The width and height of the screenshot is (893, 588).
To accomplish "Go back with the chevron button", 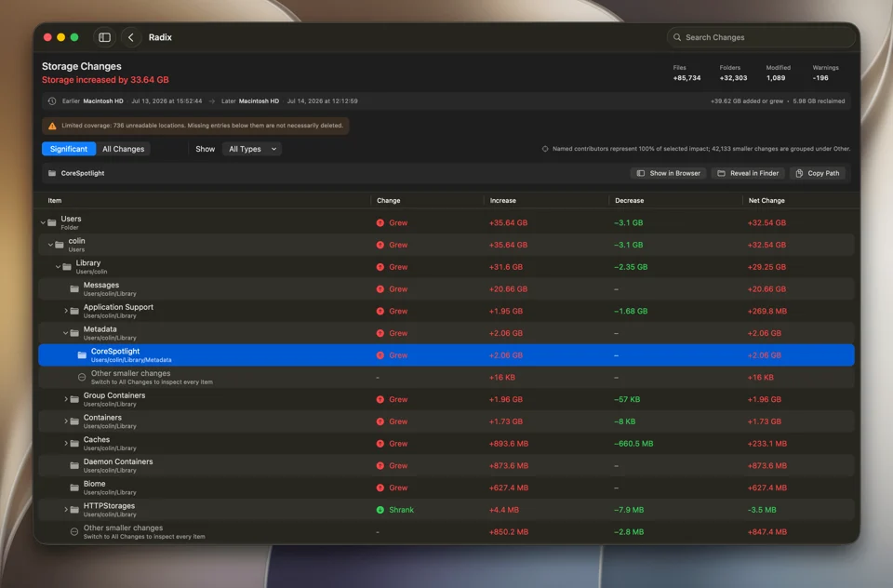I will [131, 37].
